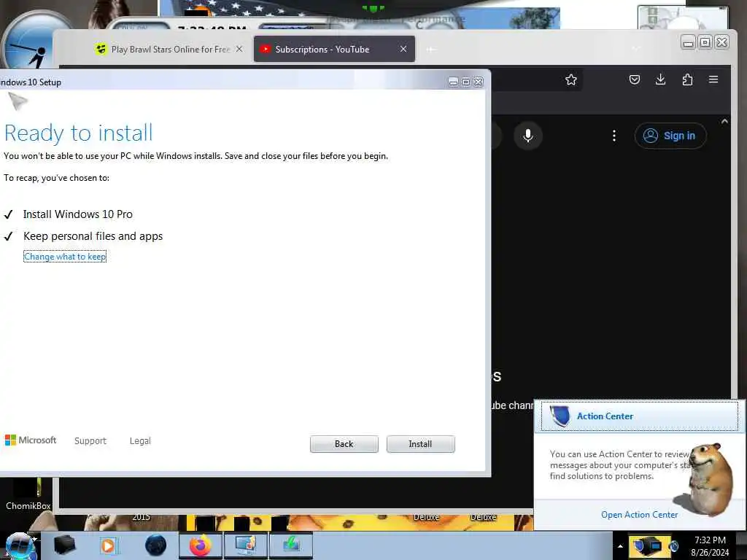
Task: Click the Action Center flag tray icon
Action: [638, 546]
